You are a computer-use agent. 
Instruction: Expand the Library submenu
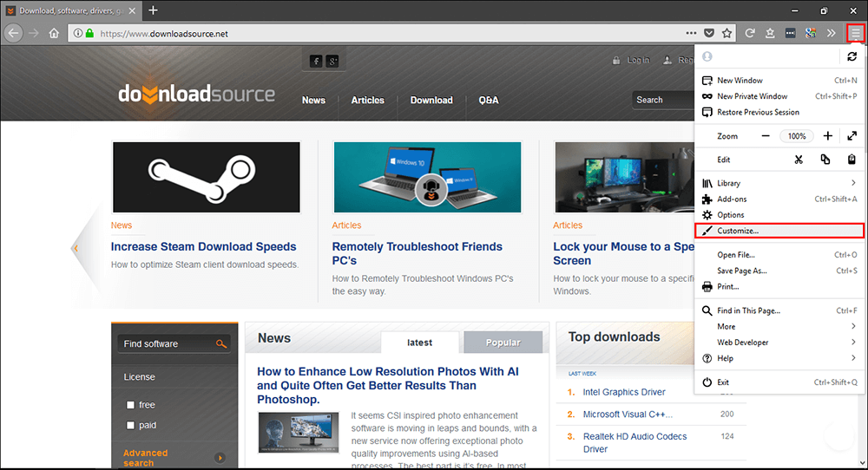point(779,183)
